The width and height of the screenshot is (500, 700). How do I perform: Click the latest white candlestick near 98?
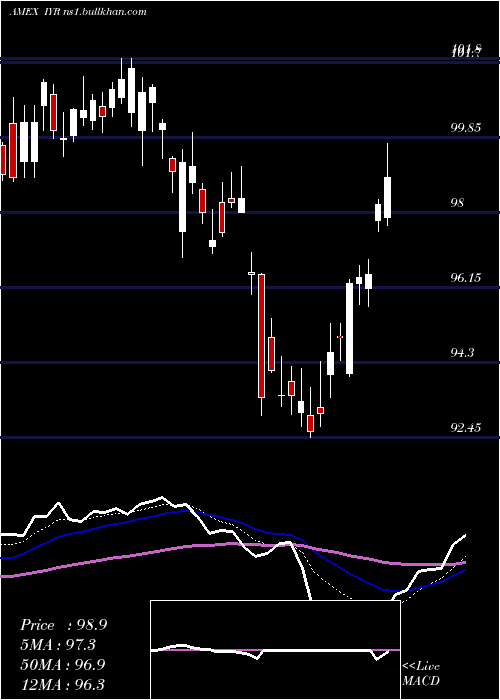tap(388, 197)
